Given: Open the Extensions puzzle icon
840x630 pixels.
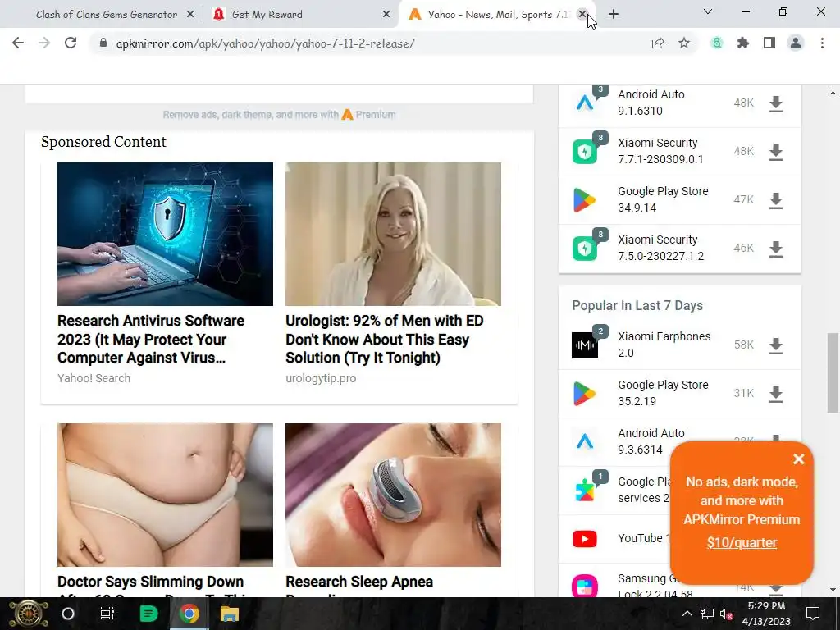Looking at the screenshot, I should tap(743, 43).
